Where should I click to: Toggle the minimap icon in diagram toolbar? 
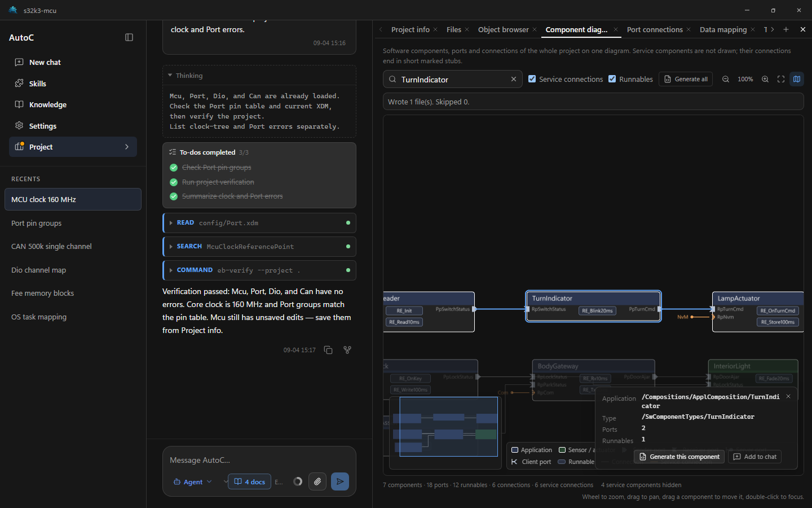(x=797, y=79)
